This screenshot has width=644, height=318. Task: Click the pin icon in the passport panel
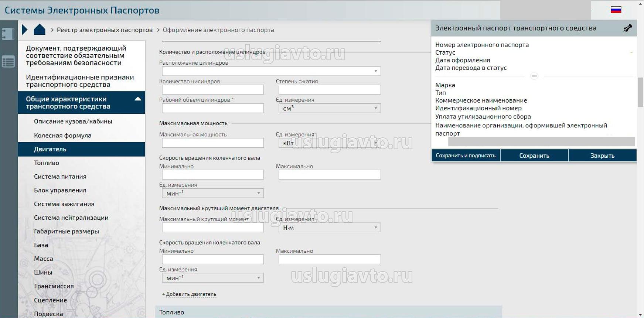(x=627, y=28)
